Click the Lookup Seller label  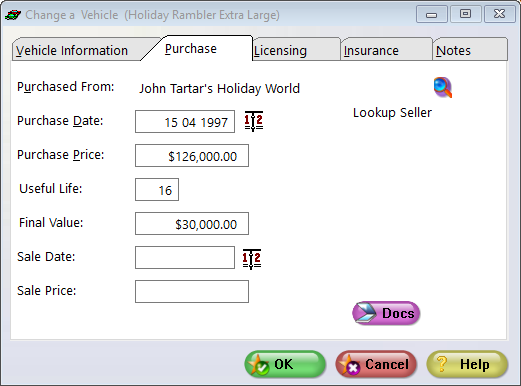click(x=392, y=113)
